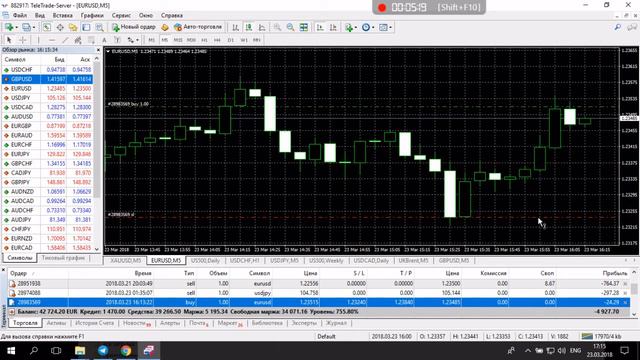The width and height of the screenshot is (640, 360).
Task: Toggle the Market Watch window icon
Action: 47,27
